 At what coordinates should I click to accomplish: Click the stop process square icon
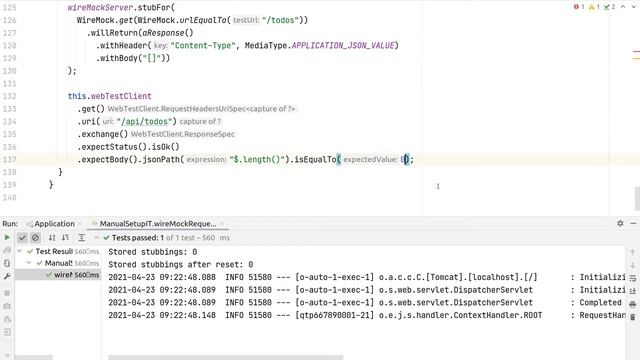pos(7,293)
